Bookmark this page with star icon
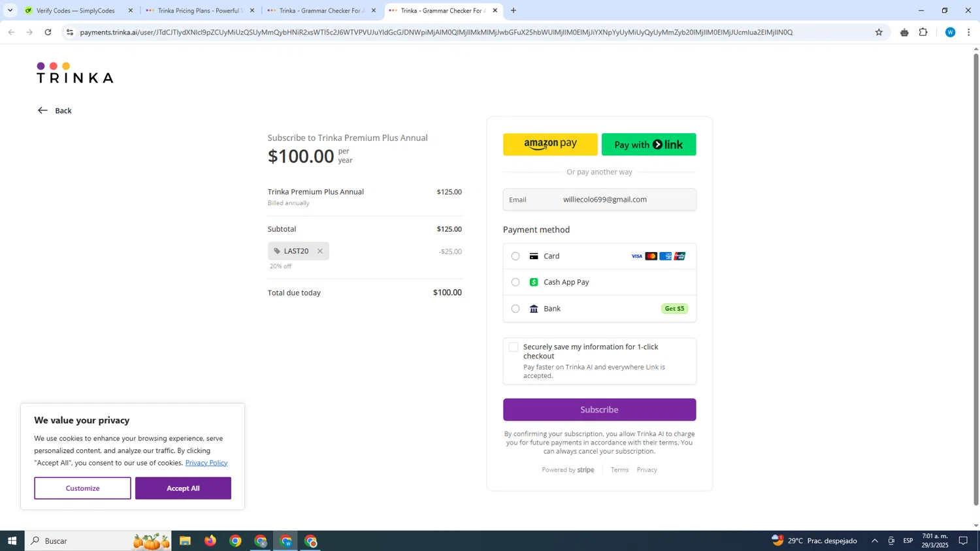Image resolution: width=980 pixels, height=551 pixels. click(x=879, y=32)
